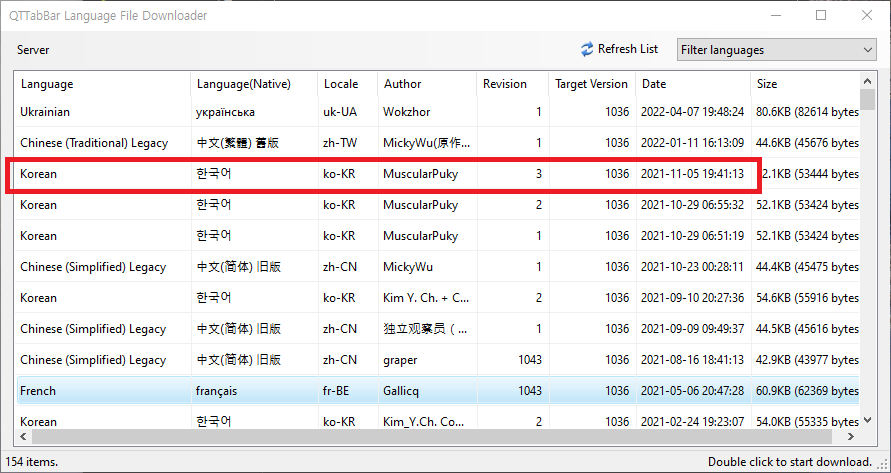This screenshot has height=473, width=891.
Task: Open the Filter languages dropdown
Action: pyautogui.click(x=776, y=50)
